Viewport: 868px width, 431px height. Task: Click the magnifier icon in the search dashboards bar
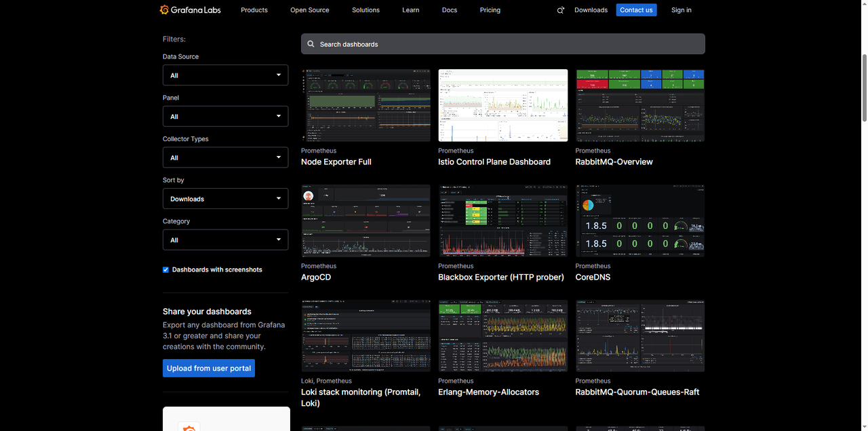point(311,44)
